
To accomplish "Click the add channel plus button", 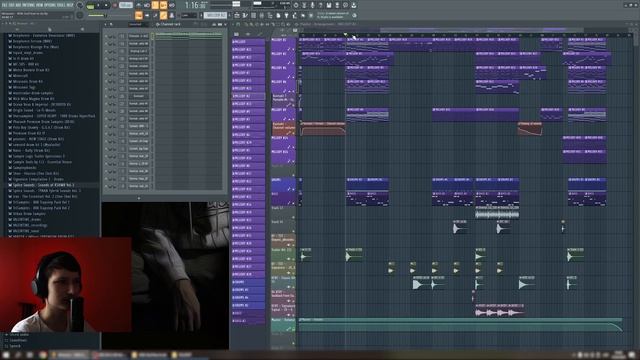I will (x=139, y=198).
